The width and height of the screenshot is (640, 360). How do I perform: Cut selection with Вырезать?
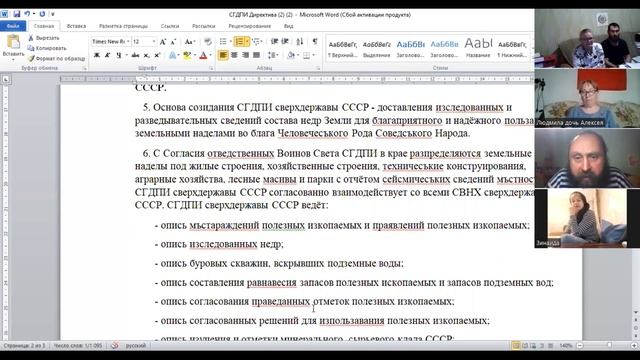[x=44, y=38]
